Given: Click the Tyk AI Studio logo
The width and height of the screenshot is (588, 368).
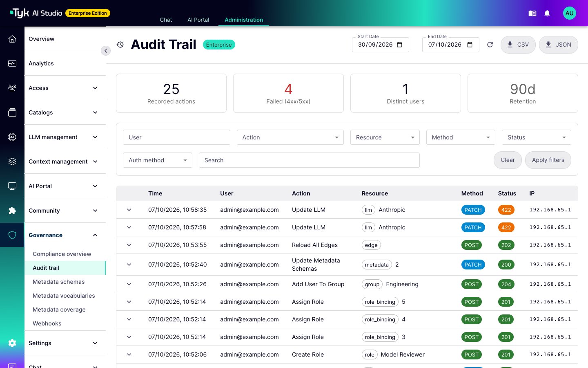Looking at the screenshot, I should tap(36, 13).
